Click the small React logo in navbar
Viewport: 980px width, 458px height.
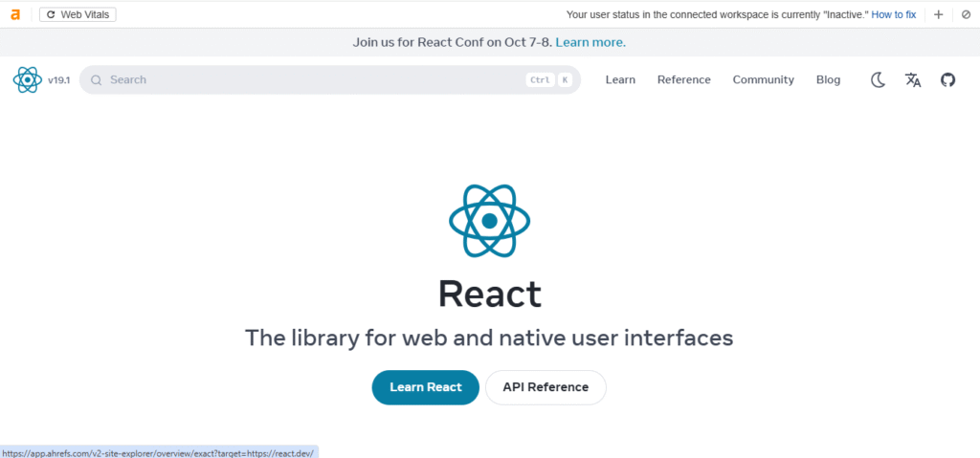point(28,80)
